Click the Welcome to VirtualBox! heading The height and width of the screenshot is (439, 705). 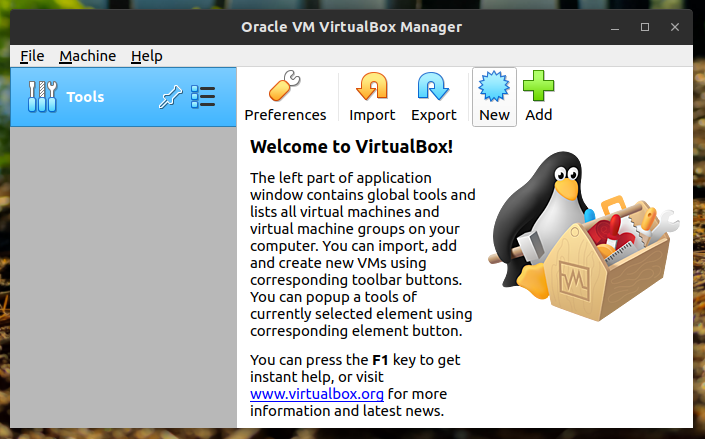pyautogui.click(x=351, y=146)
